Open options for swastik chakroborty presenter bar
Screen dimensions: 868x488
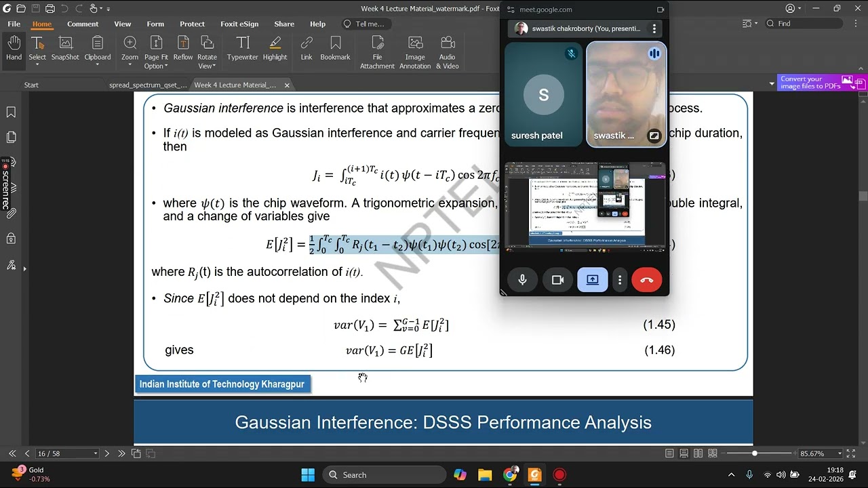(654, 28)
